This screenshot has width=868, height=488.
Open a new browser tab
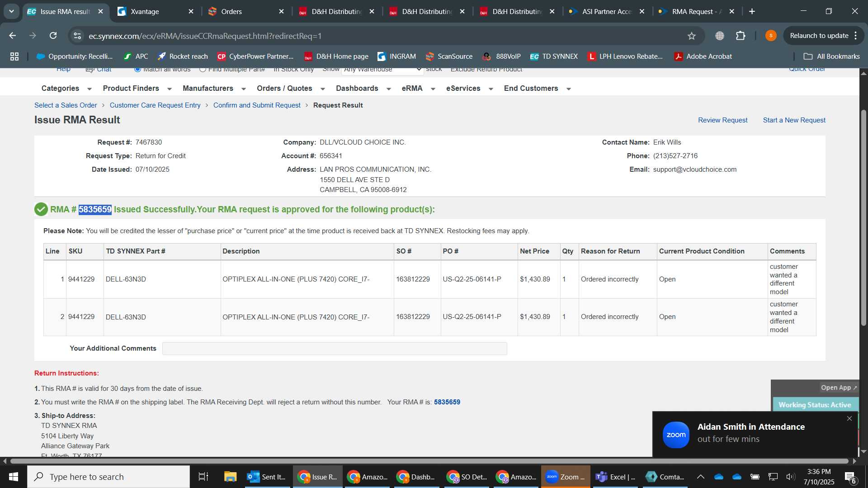coord(752,11)
